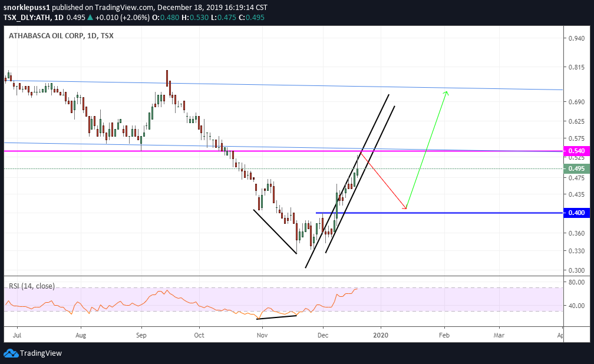Click the RSI 80.00 axis value
The width and height of the screenshot is (594, 364).
576,282
